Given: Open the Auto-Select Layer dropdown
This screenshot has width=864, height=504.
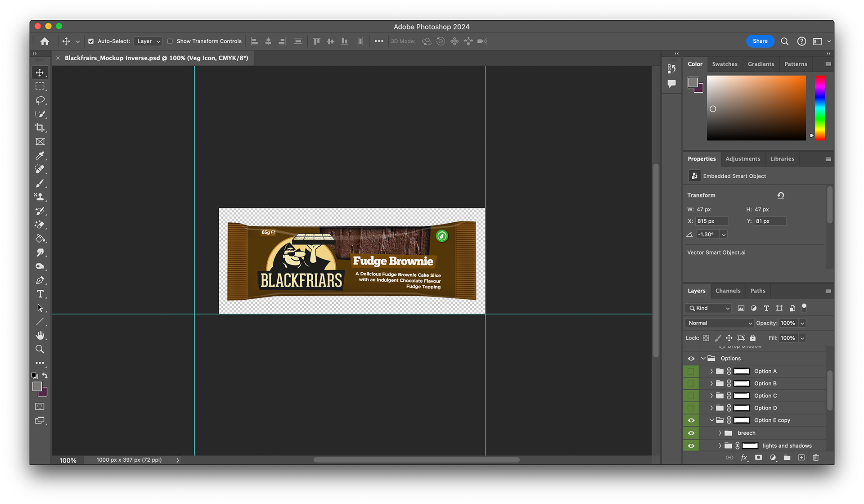Looking at the screenshot, I should pos(148,41).
